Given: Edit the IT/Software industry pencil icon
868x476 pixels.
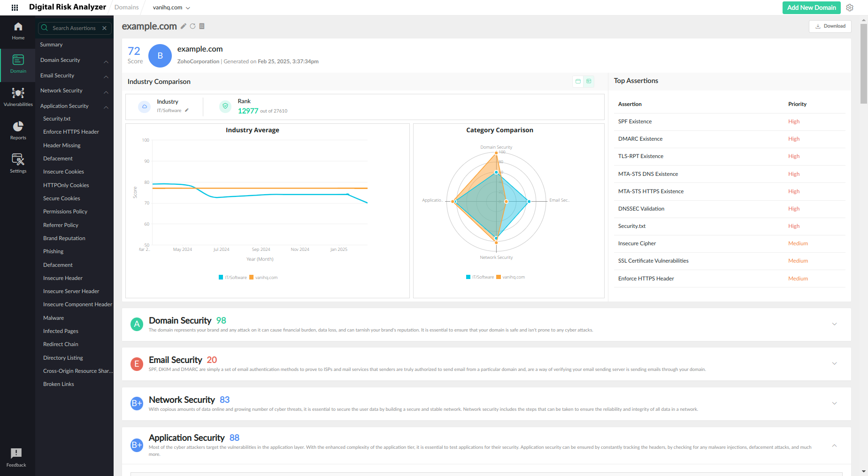Looking at the screenshot, I should [x=187, y=111].
